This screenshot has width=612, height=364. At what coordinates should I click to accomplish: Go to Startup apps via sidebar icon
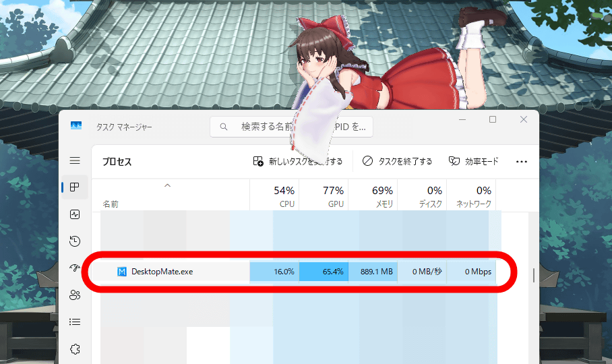pyautogui.click(x=75, y=268)
